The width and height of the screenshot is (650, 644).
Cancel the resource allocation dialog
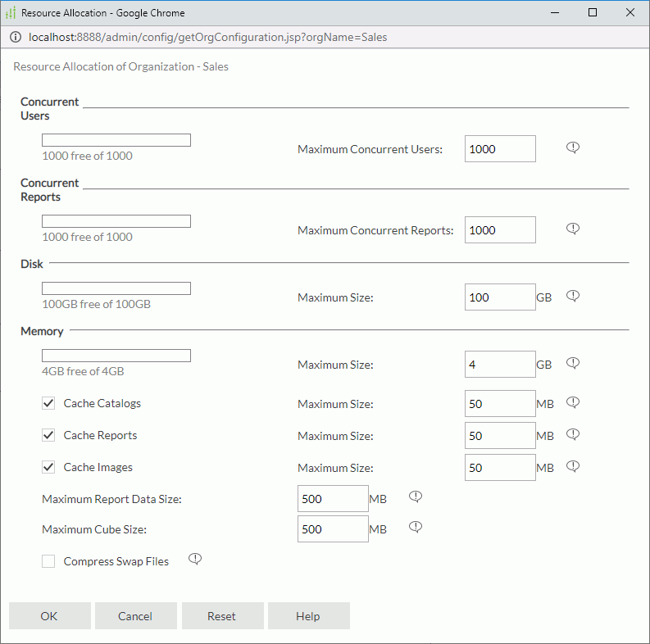point(135,616)
